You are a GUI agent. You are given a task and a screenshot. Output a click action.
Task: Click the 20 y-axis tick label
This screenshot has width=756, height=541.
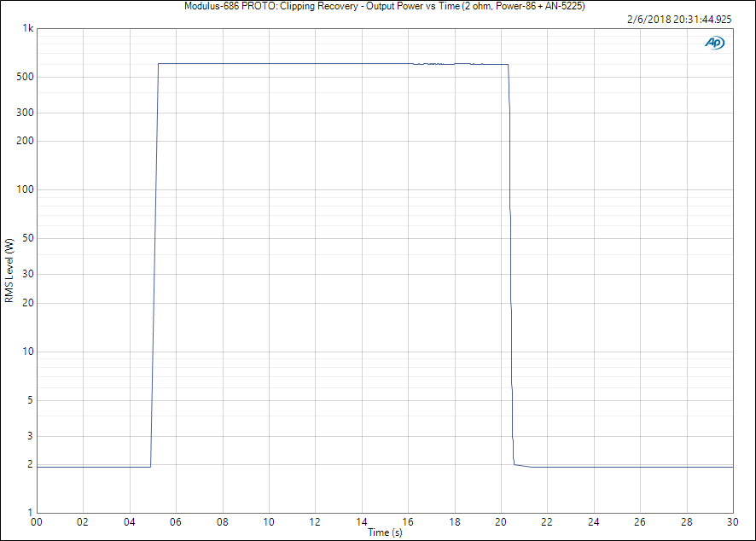pos(28,303)
